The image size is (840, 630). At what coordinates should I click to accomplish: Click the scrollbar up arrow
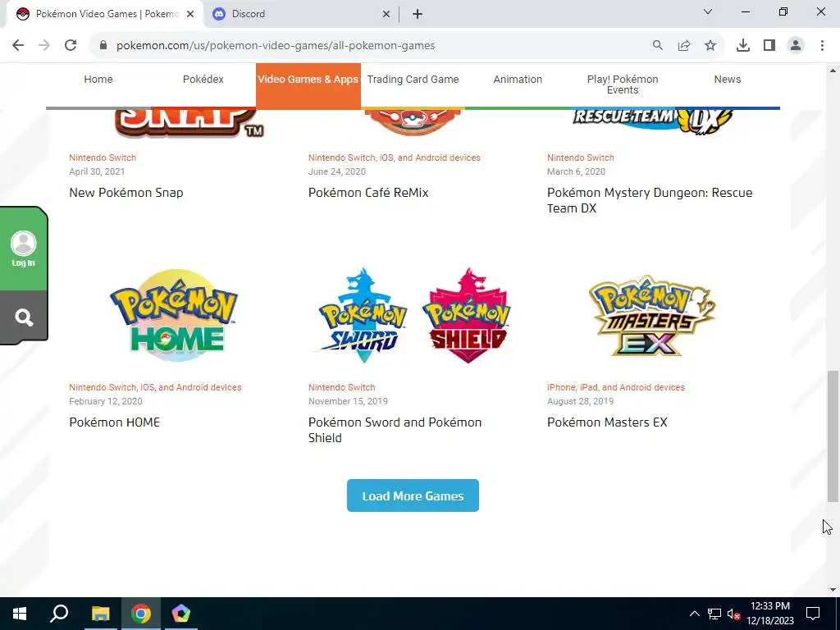pyautogui.click(x=833, y=71)
